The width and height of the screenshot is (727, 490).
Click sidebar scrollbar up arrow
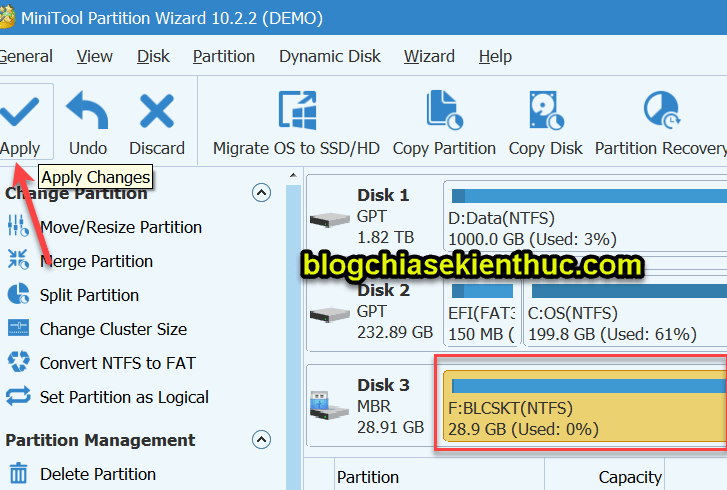(293, 175)
